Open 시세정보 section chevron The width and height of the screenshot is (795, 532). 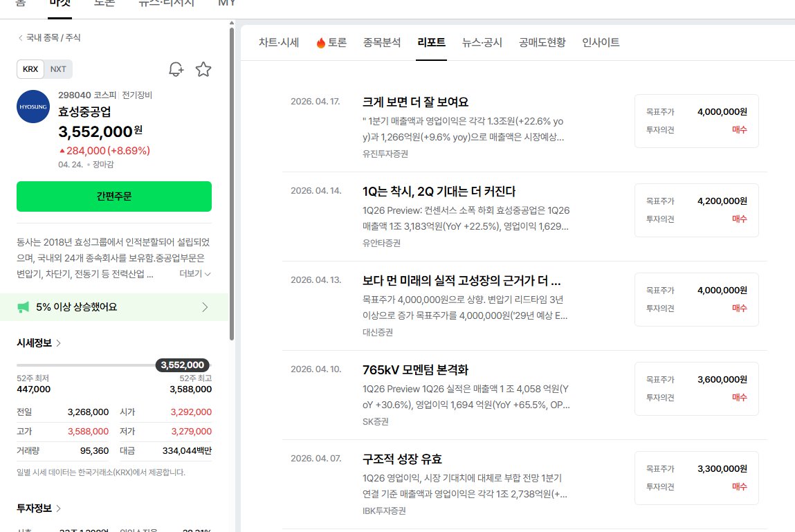(x=59, y=343)
